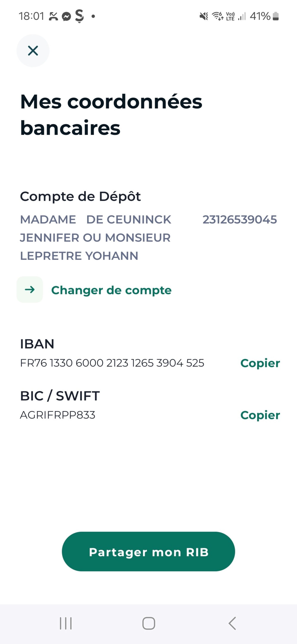This screenshot has width=297, height=644.
Task: Tap the battery status icon
Action: coord(275,16)
